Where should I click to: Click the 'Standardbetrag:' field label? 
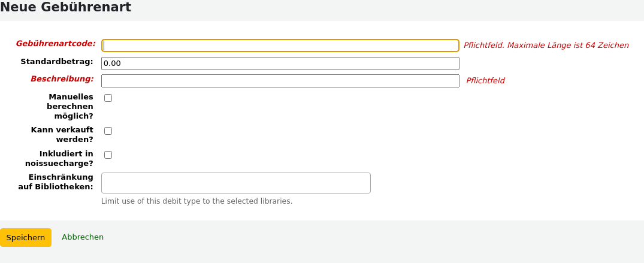(57, 61)
